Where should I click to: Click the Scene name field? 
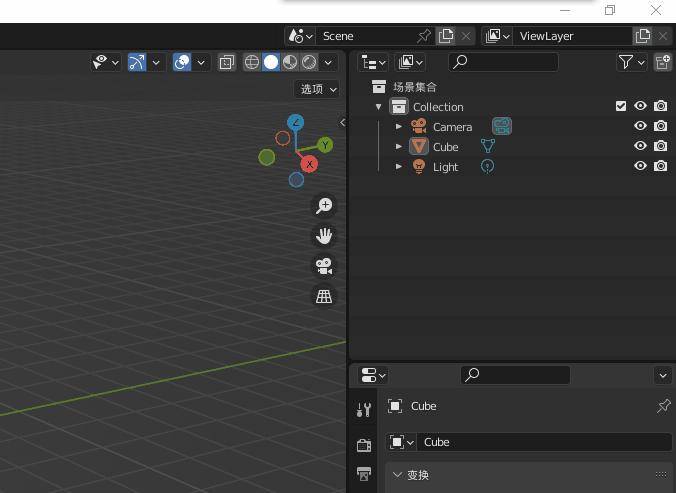366,36
